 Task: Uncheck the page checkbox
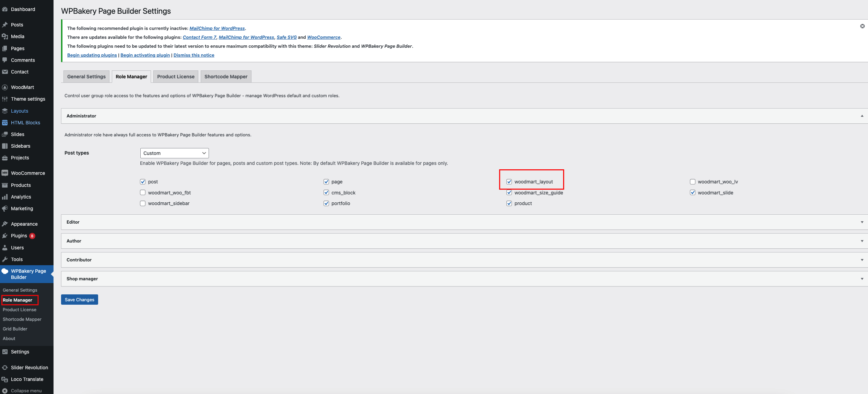(326, 182)
